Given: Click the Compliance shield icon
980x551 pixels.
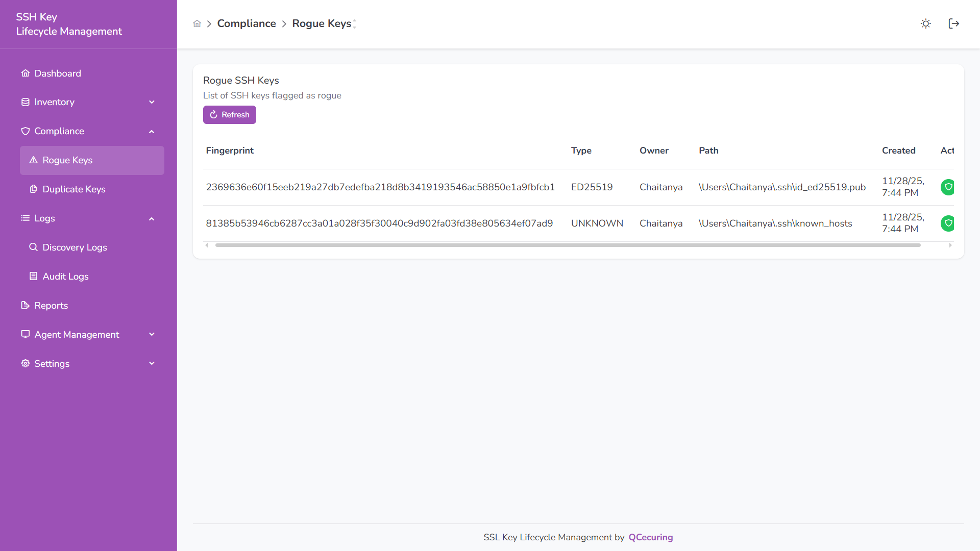Looking at the screenshot, I should (25, 131).
